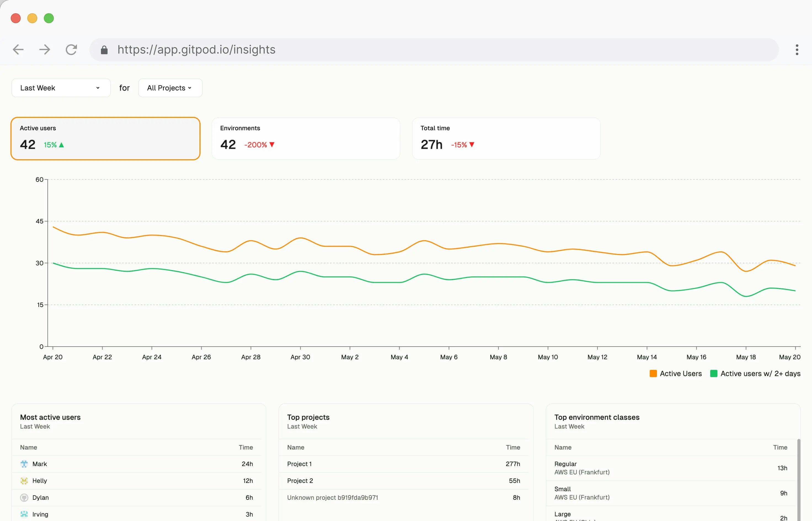This screenshot has width=812, height=521.
Task: Reload the page with refresh icon
Action: (71, 50)
